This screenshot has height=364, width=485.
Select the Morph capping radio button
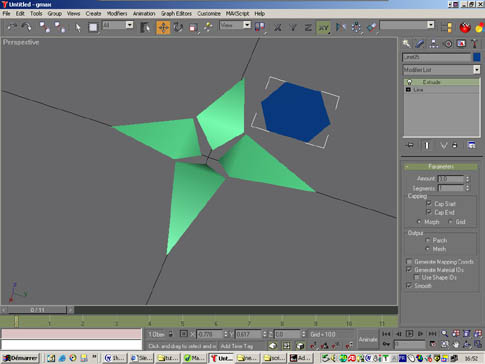pyautogui.click(x=419, y=222)
